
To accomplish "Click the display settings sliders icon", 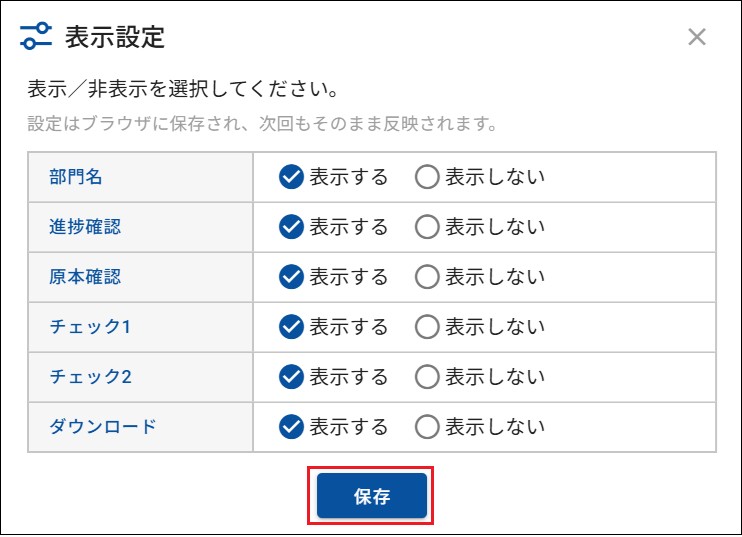I will click(36, 38).
